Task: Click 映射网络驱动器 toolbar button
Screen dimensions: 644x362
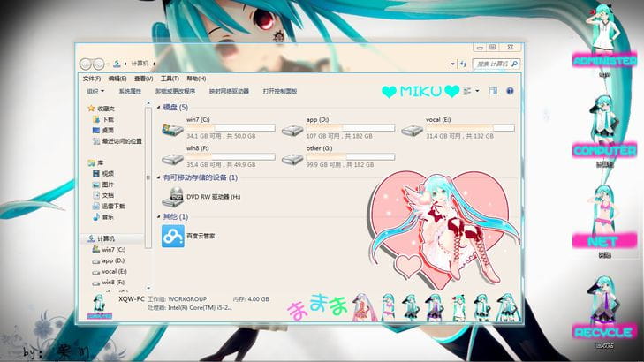Action: click(229, 91)
